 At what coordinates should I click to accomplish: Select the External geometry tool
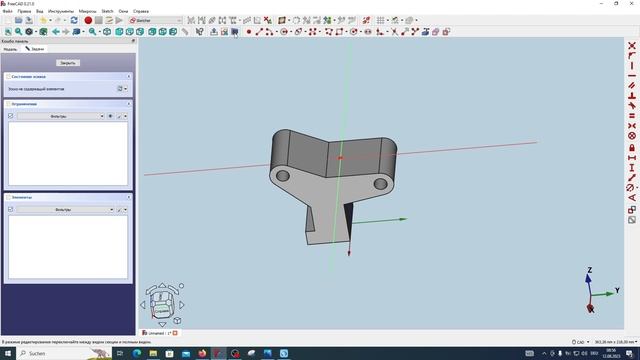tap(425, 32)
